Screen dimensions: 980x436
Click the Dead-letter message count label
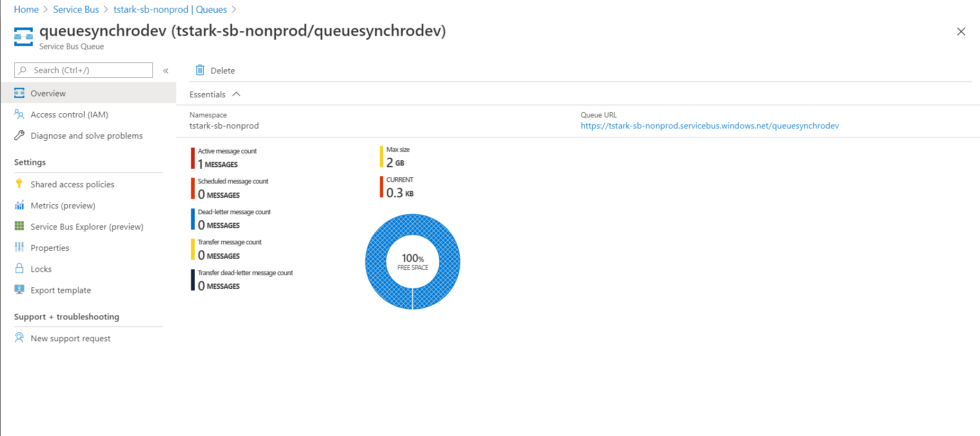(x=234, y=212)
